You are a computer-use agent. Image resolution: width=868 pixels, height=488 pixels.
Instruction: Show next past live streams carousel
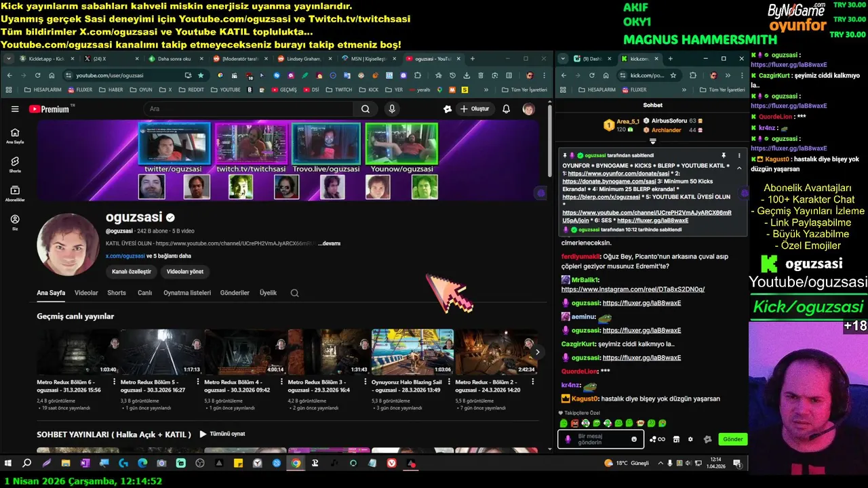tap(537, 352)
